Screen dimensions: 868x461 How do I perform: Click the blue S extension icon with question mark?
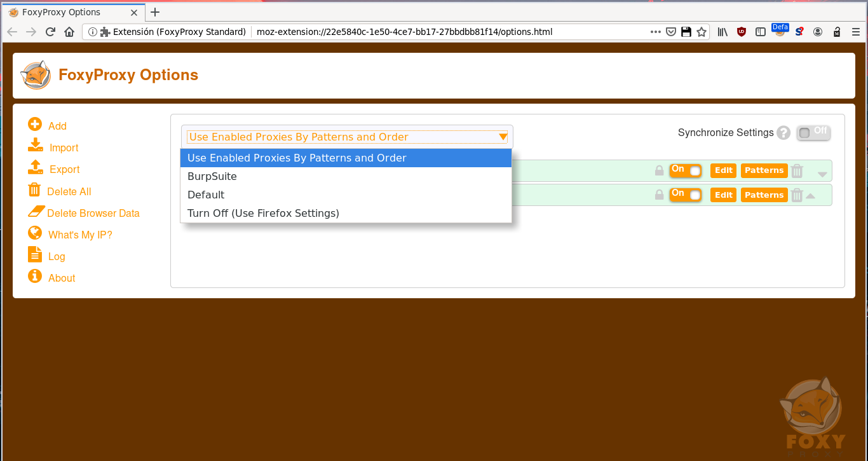click(799, 32)
